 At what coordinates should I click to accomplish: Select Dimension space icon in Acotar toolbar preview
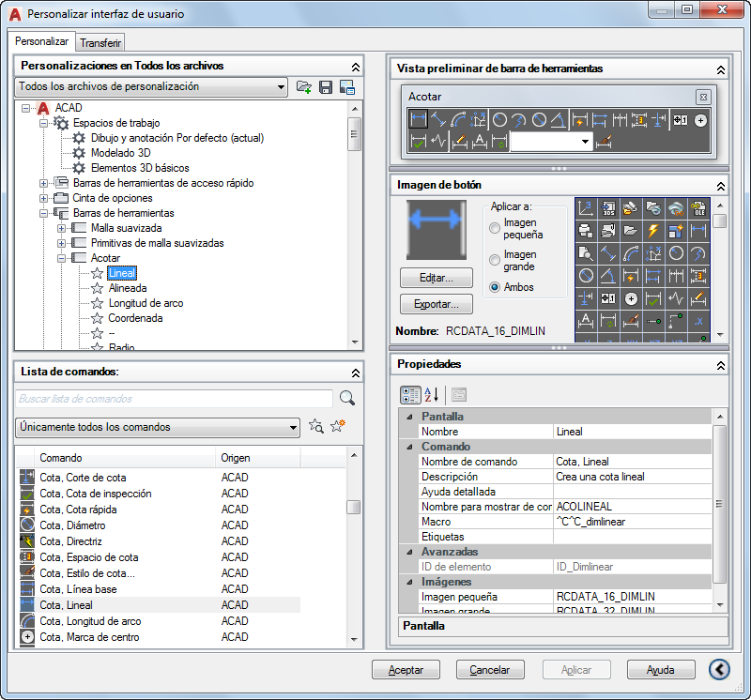pos(639,120)
